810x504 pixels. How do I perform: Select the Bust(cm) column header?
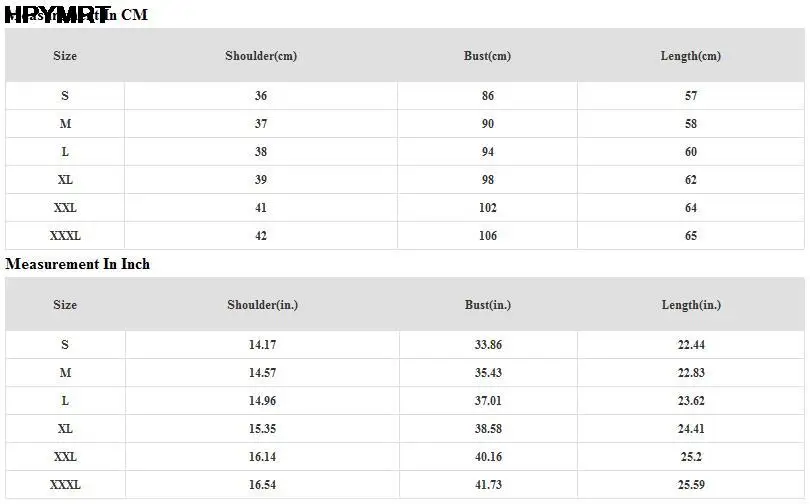(487, 56)
